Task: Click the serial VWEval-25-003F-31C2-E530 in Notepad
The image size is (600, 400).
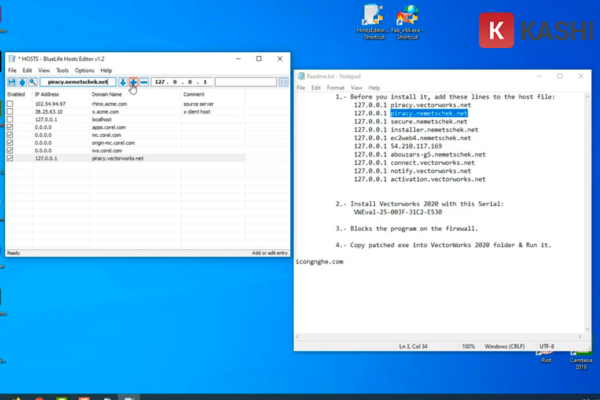Action: coord(398,212)
